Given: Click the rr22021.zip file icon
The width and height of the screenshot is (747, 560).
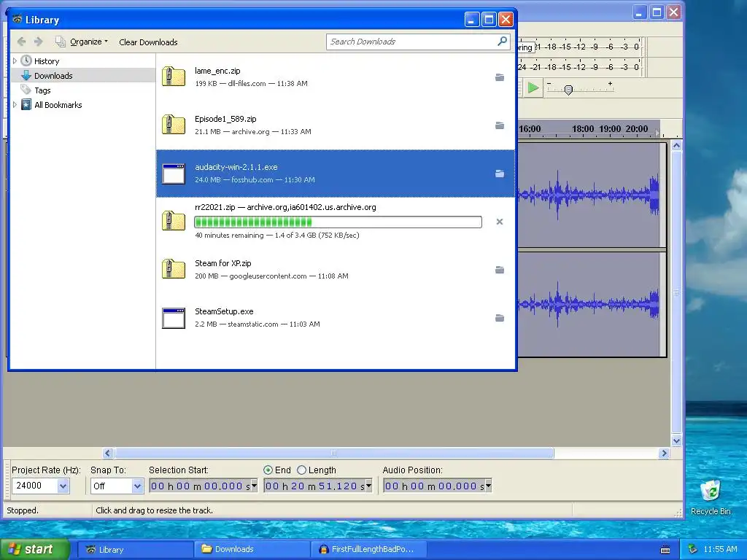Looking at the screenshot, I should click(x=174, y=221).
